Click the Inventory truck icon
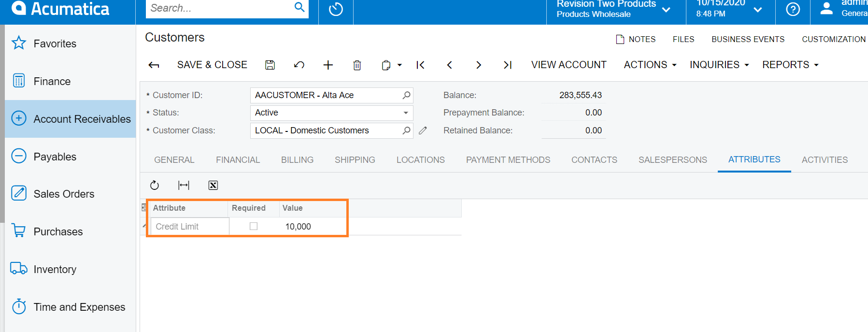Image resolution: width=868 pixels, height=332 pixels. point(19,269)
